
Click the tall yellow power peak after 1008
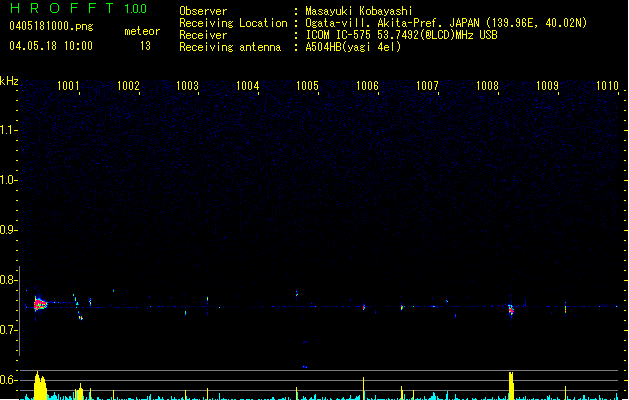tap(511, 386)
